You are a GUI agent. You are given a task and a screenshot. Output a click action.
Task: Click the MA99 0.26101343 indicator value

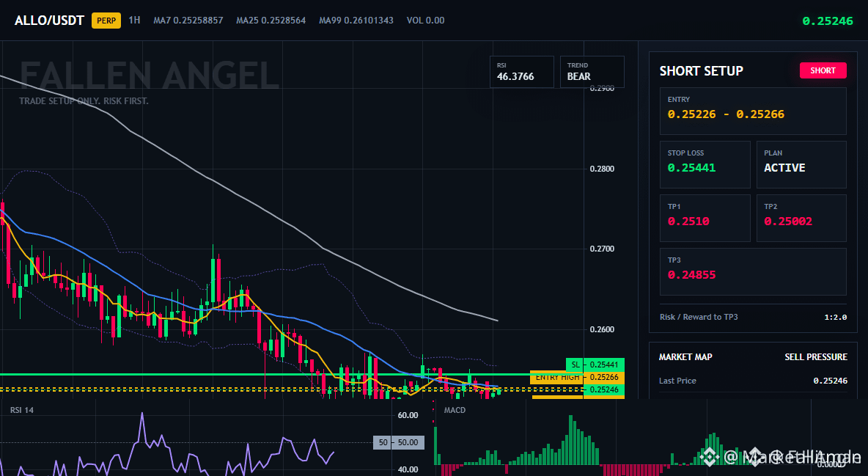point(356,20)
